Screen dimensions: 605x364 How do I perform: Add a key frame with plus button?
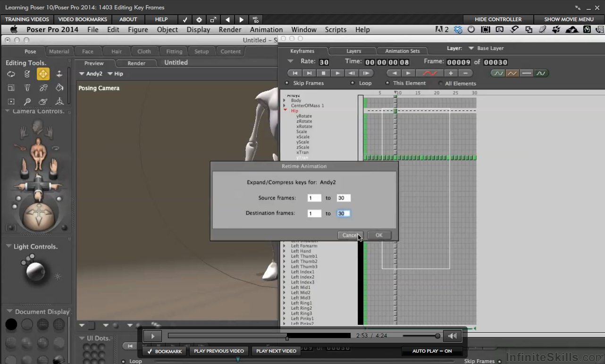click(451, 73)
